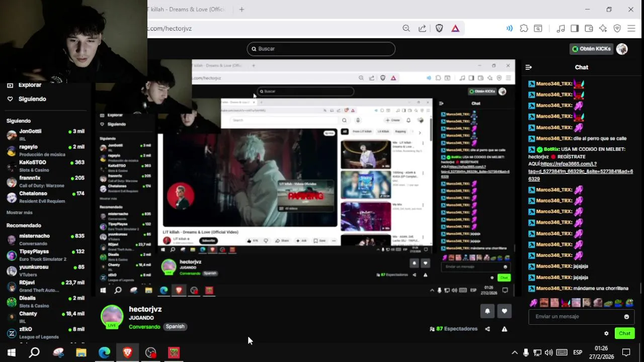Open the music note playlist icon
The width and height of the screenshot is (644, 362).
pyautogui.click(x=561, y=29)
